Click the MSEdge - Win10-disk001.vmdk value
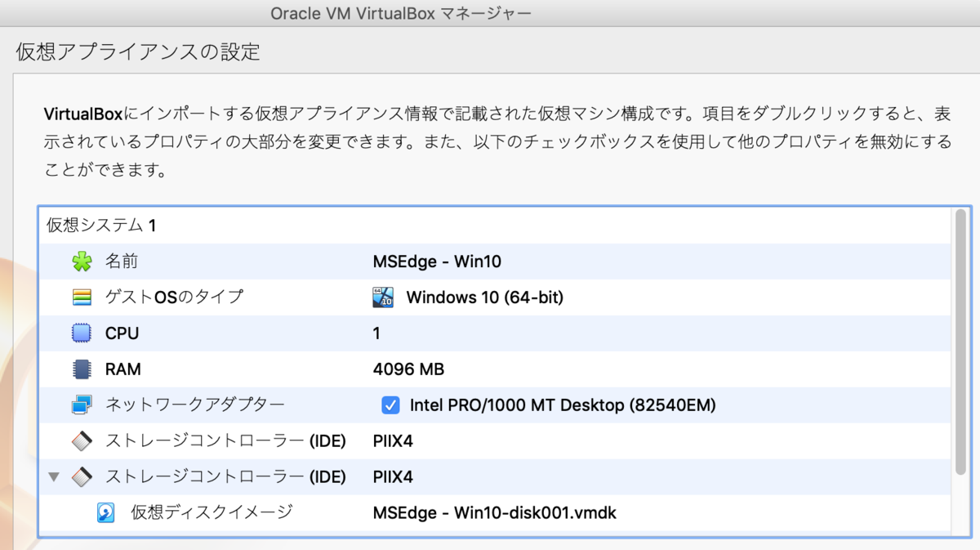 tap(494, 513)
